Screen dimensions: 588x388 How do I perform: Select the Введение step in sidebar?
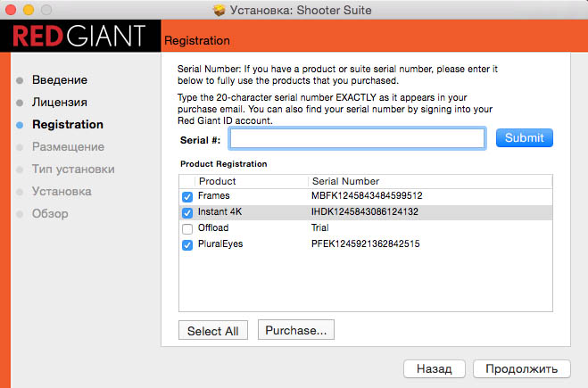[x=60, y=80]
